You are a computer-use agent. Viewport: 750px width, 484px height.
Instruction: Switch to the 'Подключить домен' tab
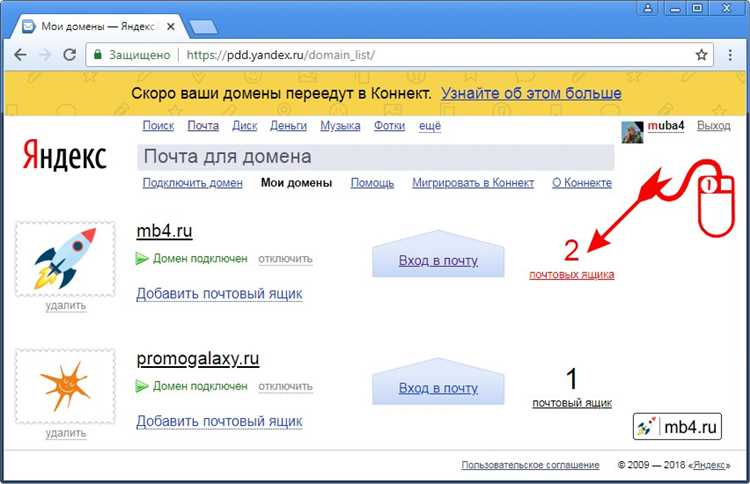193,183
